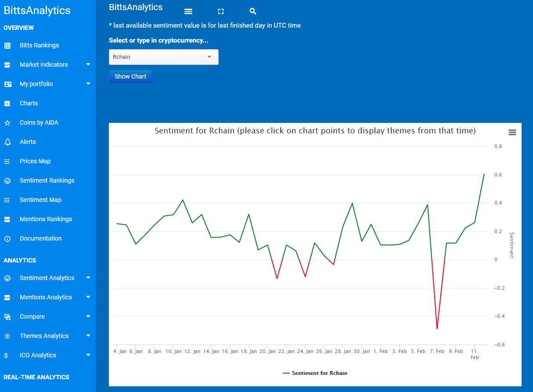The height and width of the screenshot is (392, 533).
Task: Click the ANALYTICS section heading
Action: [20, 260]
